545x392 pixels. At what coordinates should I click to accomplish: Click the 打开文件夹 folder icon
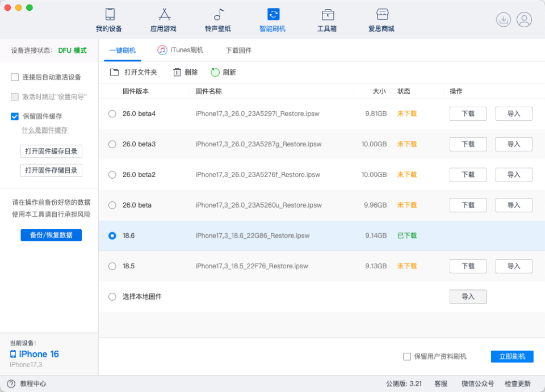tap(114, 72)
